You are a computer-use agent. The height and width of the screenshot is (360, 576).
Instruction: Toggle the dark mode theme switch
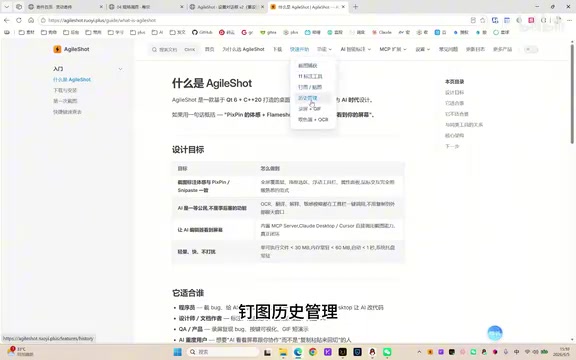click(x=531, y=49)
